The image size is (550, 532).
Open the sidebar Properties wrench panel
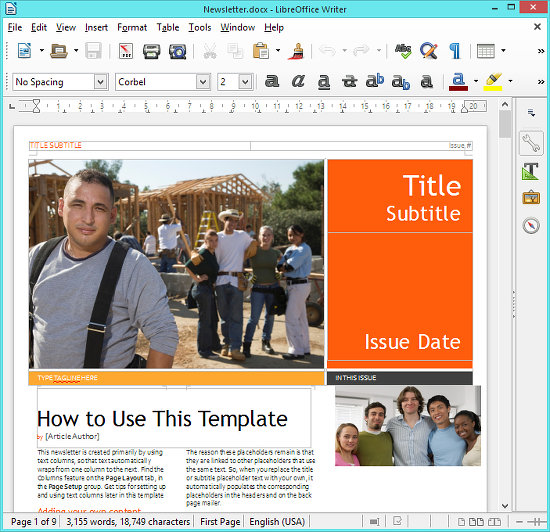(531, 143)
